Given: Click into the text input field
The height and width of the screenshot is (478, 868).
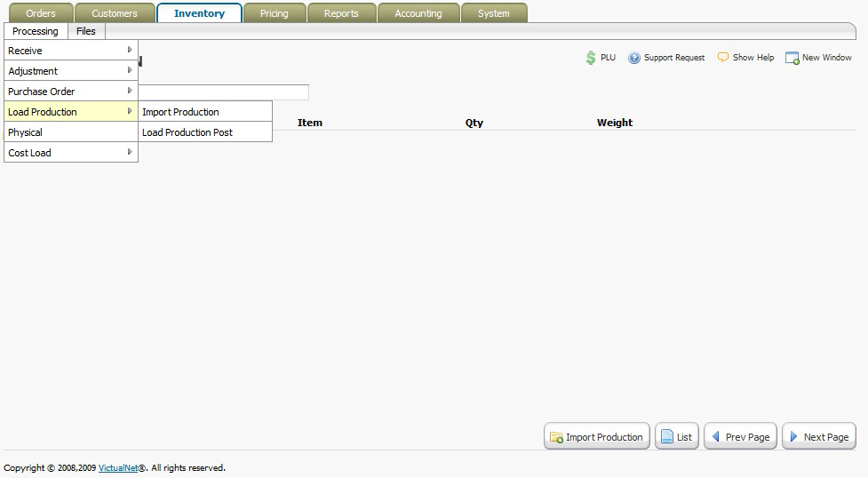Looking at the screenshot, I should tap(224, 92).
